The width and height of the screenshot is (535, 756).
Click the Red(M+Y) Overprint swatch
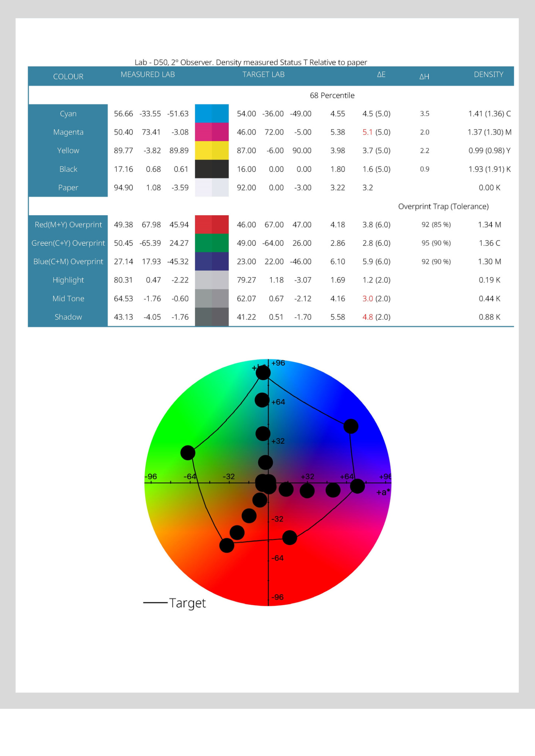click(212, 225)
